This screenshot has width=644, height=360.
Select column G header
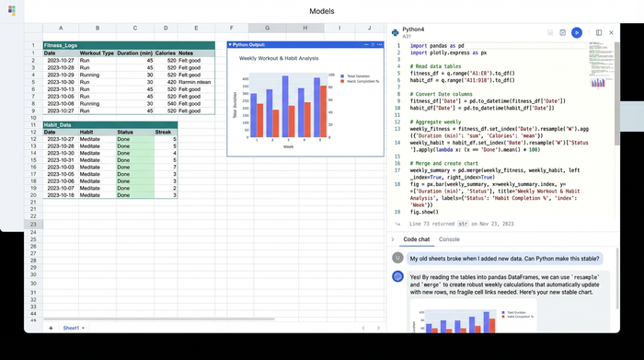pyautogui.click(x=268, y=28)
